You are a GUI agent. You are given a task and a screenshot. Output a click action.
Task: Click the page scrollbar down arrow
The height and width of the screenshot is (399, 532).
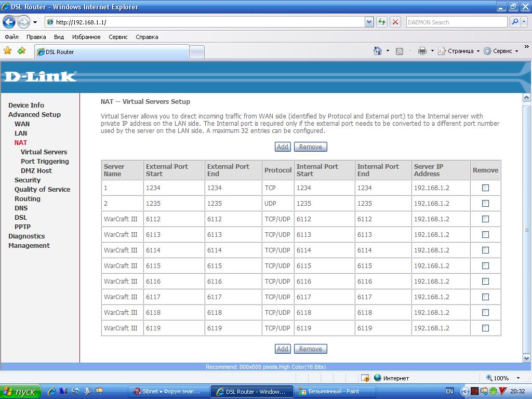527,358
